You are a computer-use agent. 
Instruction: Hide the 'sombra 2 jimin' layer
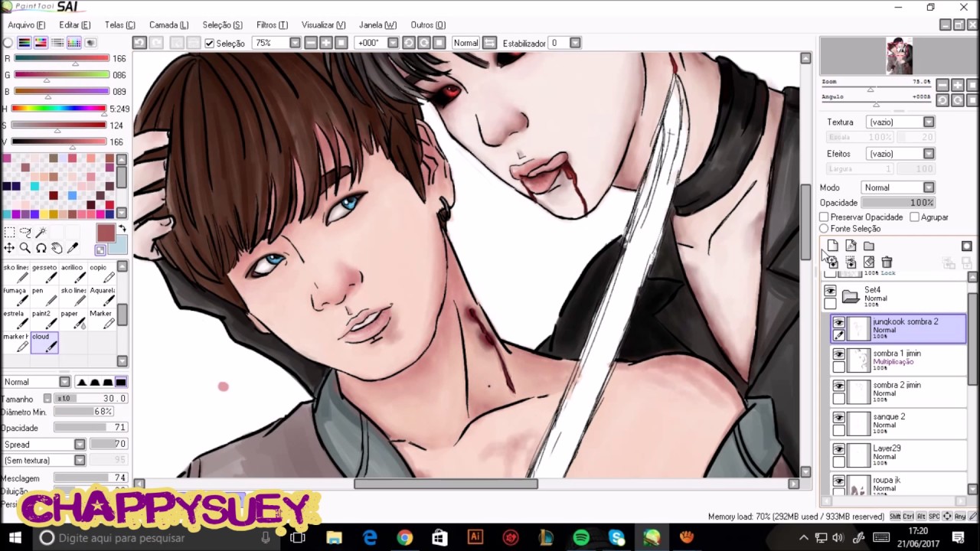coord(839,386)
